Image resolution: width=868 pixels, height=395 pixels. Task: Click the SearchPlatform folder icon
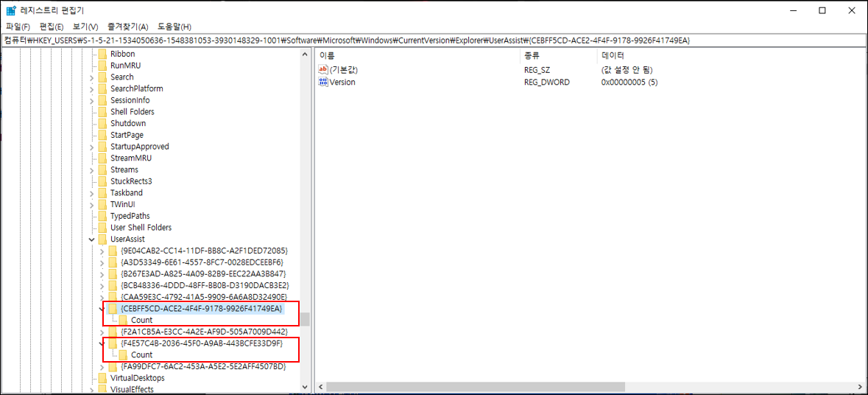pos(102,88)
